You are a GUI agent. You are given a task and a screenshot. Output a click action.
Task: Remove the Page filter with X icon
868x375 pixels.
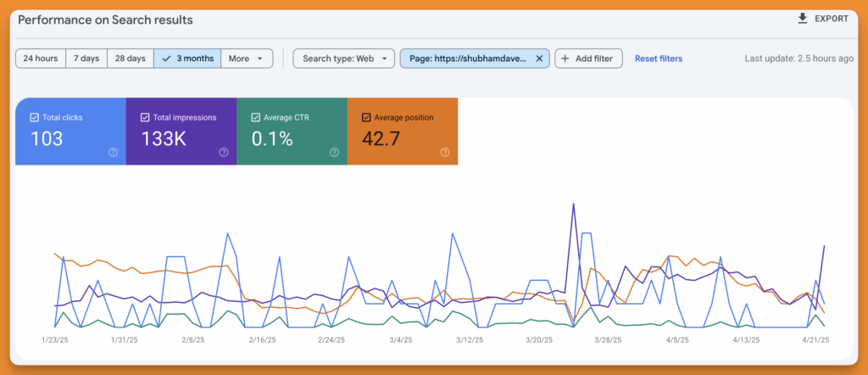click(539, 59)
